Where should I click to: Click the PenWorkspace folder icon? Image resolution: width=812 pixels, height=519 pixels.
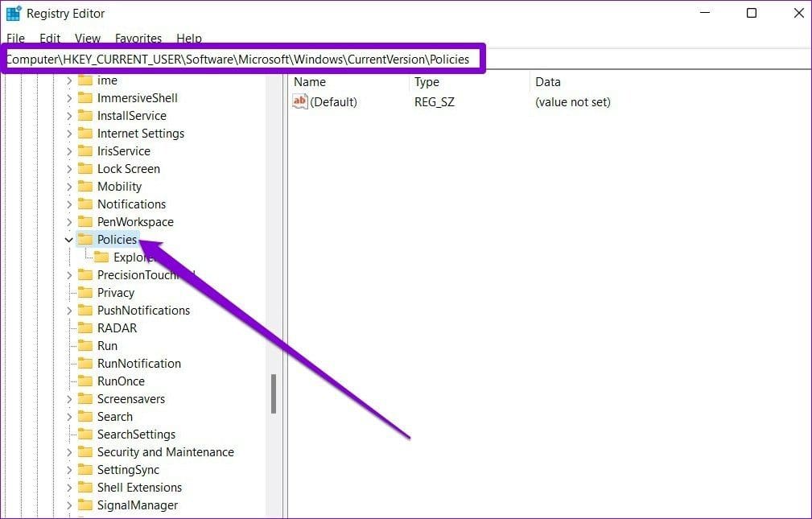pyautogui.click(x=85, y=222)
